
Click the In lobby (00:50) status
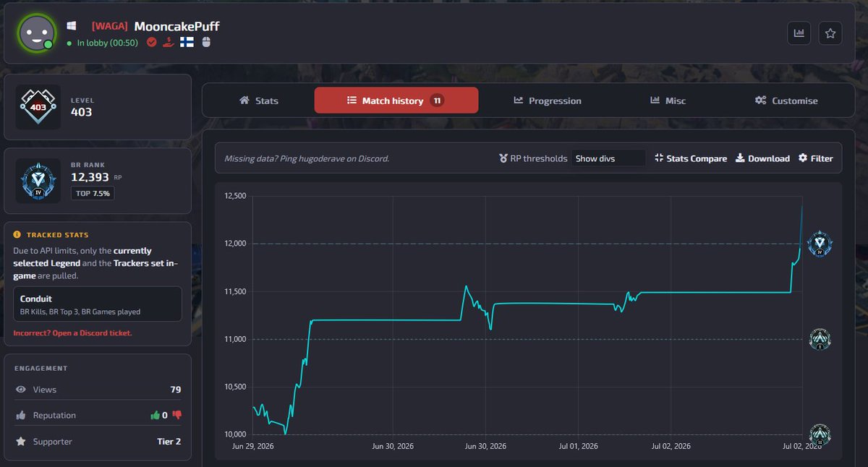click(107, 43)
